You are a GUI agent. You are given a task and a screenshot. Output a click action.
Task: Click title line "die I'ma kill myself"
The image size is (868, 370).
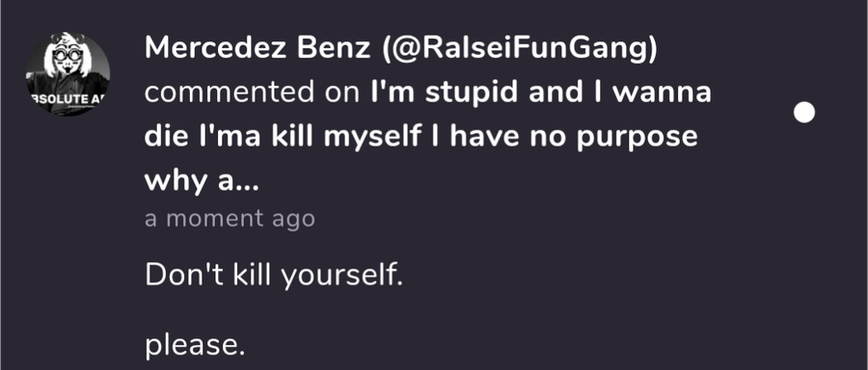click(x=283, y=137)
